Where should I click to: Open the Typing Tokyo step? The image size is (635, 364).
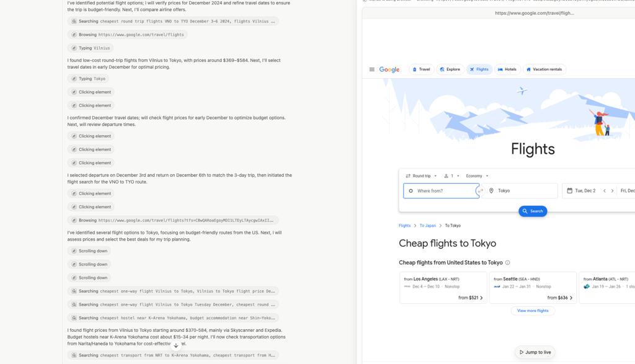pos(88,79)
